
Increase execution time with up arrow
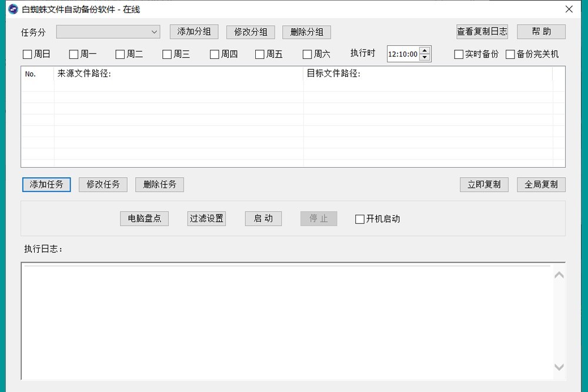coord(425,50)
